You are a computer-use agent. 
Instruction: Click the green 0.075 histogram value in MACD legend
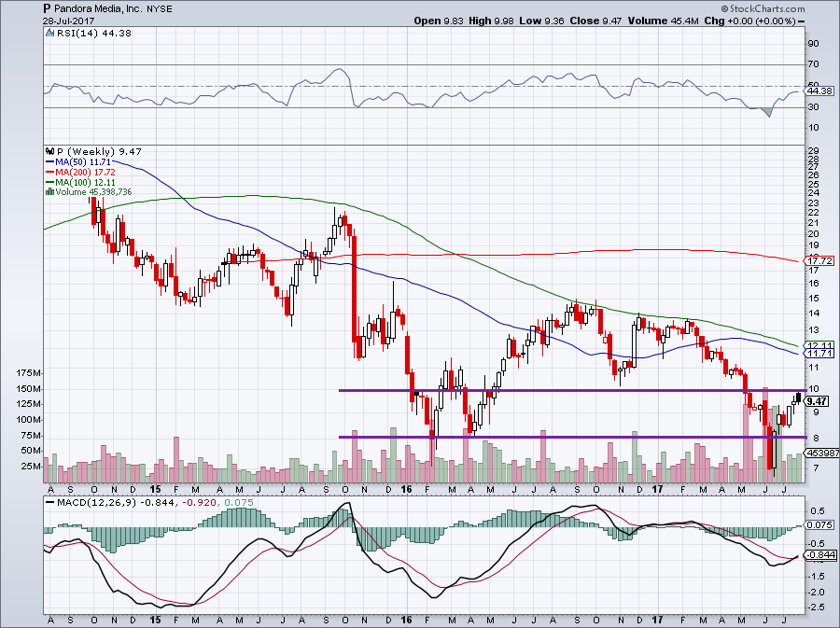(239, 503)
